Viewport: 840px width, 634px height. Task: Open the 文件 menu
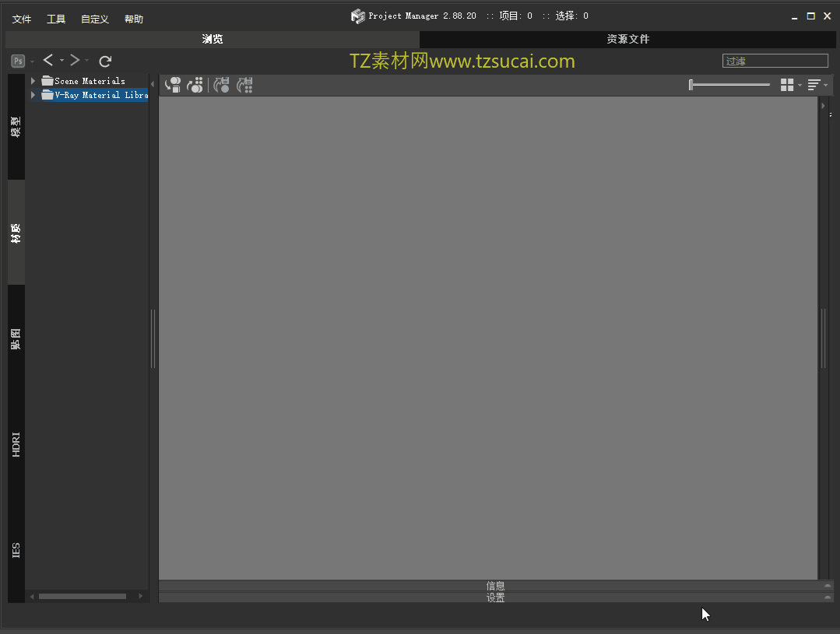click(22, 19)
